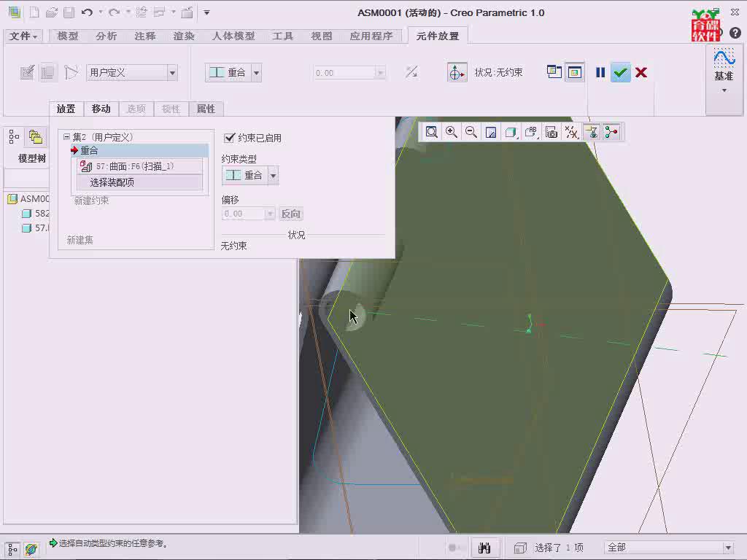Switch to the 模型 ribbon tab

pos(68,36)
